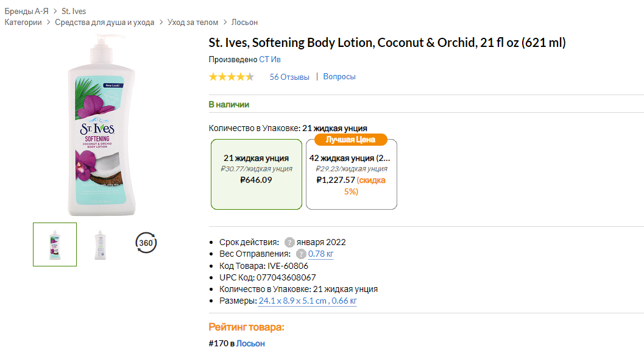Screen dimensions: 644x353
Task: Select the front bottle thumbnail
Action: (x=55, y=244)
